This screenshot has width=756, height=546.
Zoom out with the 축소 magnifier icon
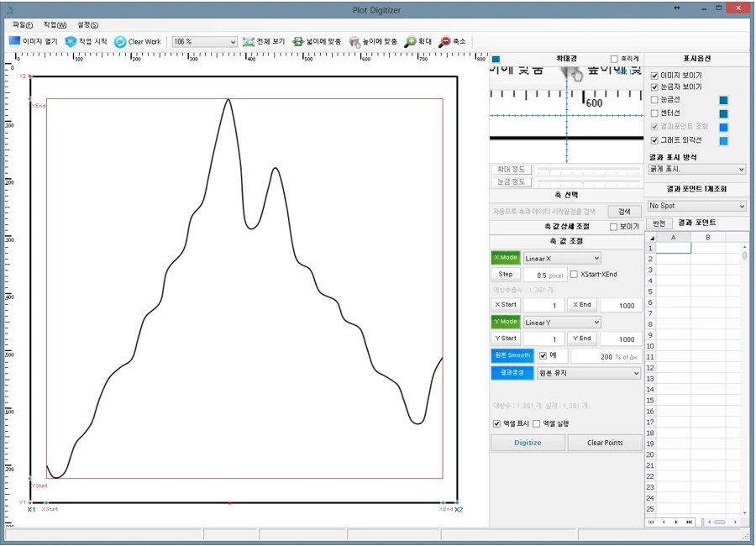[x=444, y=42]
